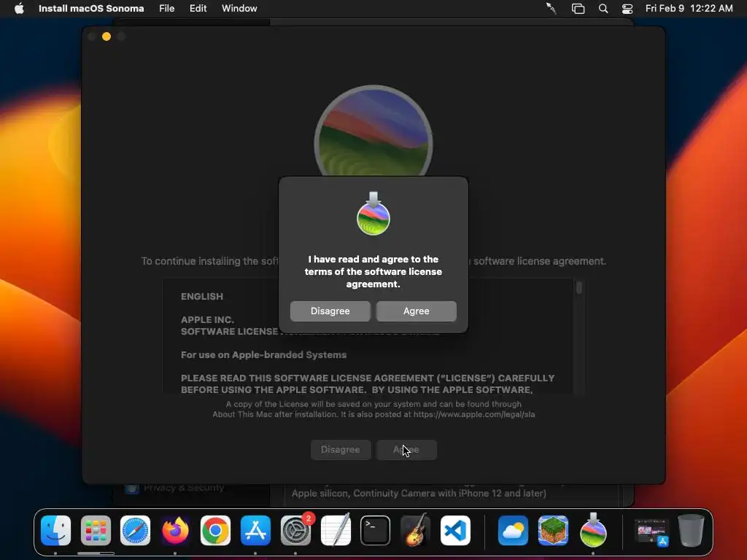This screenshot has width=747, height=560.
Task: Open Terminal from the Dock
Action: click(x=376, y=530)
